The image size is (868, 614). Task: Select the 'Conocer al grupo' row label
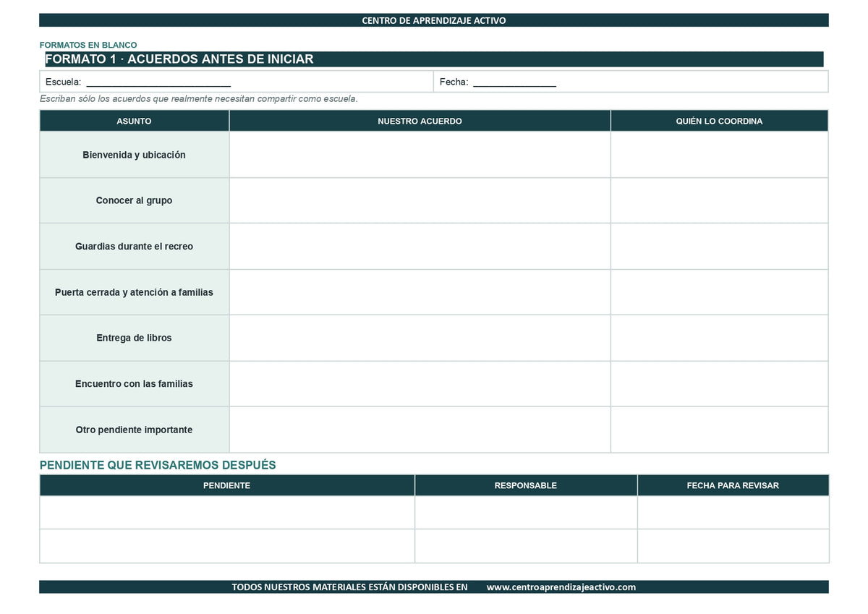(135, 200)
